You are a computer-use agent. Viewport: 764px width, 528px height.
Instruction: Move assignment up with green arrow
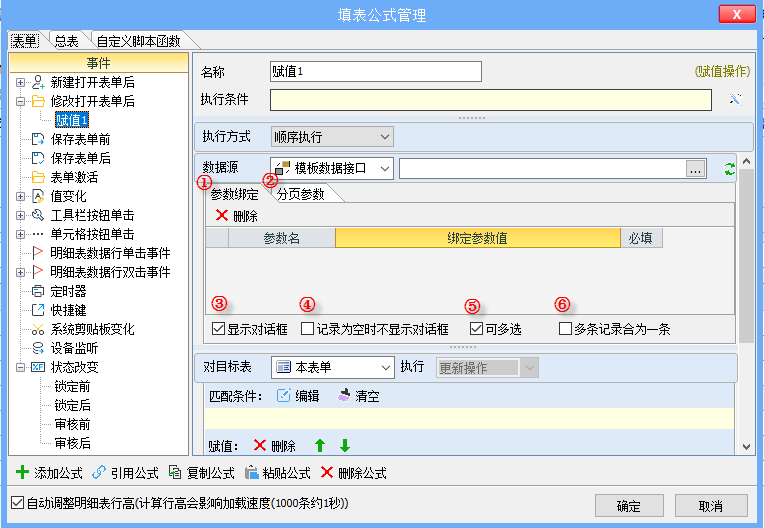click(x=320, y=445)
